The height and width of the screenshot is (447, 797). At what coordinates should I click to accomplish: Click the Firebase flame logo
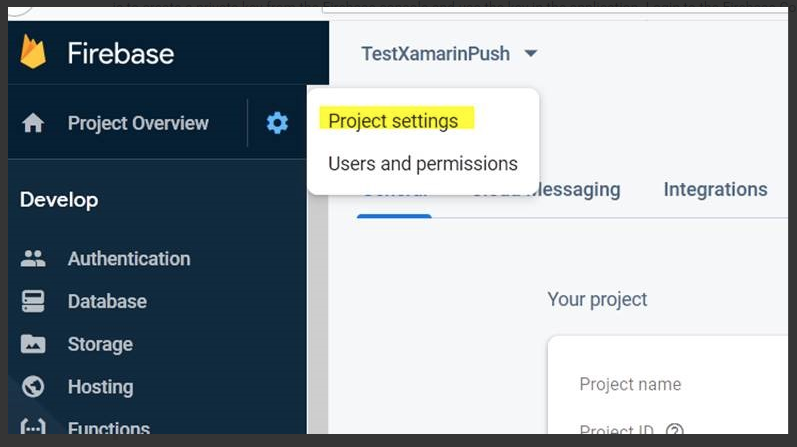click(x=33, y=51)
